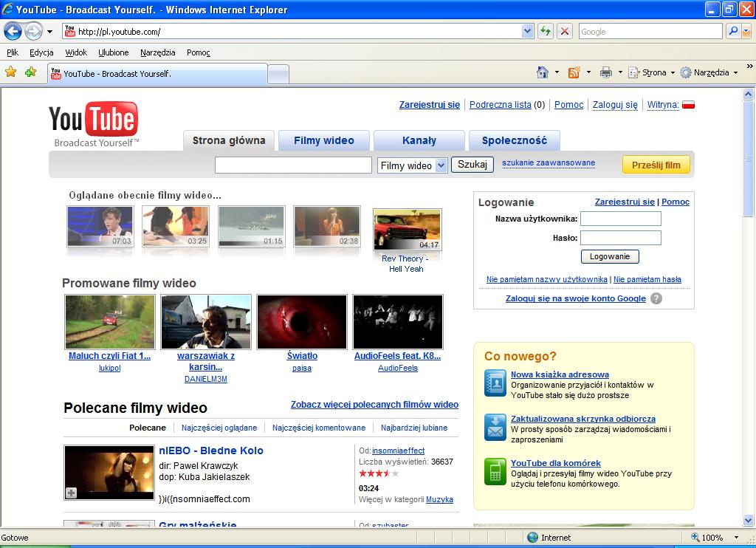Click the Google account help question icon

pyautogui.click(x=656, y=298)
